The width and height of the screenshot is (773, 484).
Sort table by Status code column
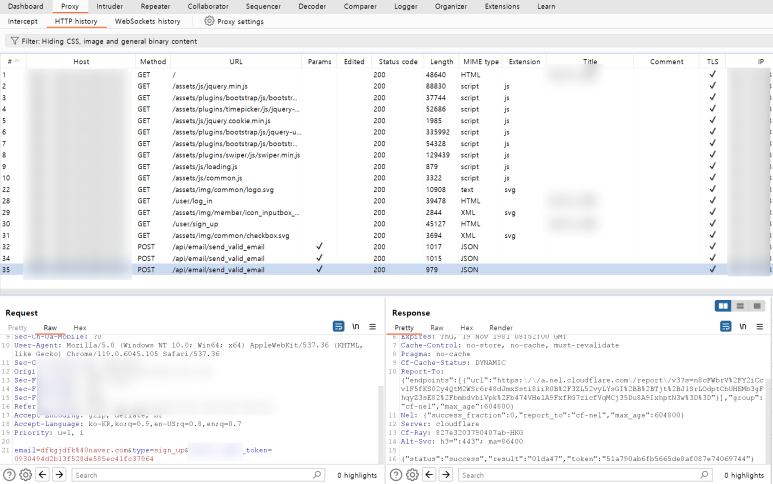point(397,62)
